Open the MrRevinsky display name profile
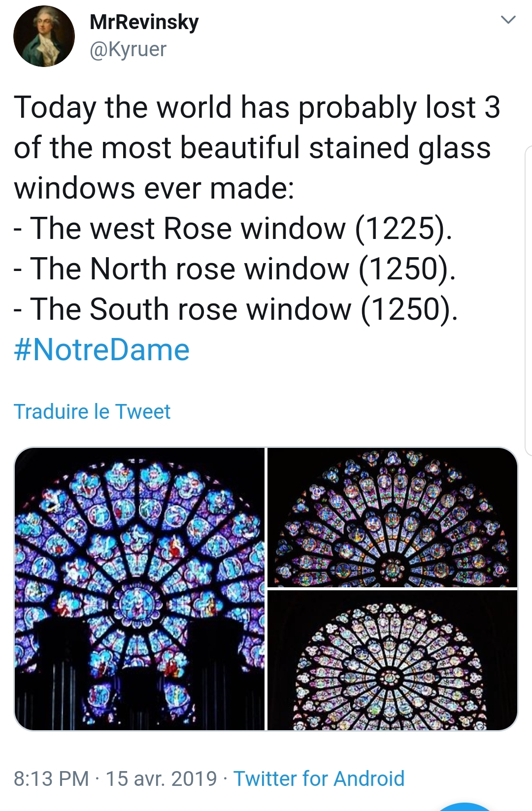532x811 pixels. click(144, 22)
